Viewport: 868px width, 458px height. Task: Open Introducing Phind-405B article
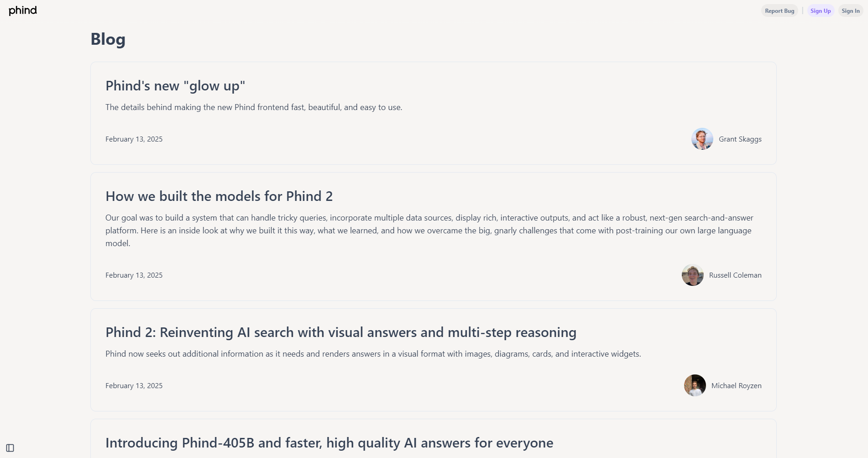[x=329, y=443]
